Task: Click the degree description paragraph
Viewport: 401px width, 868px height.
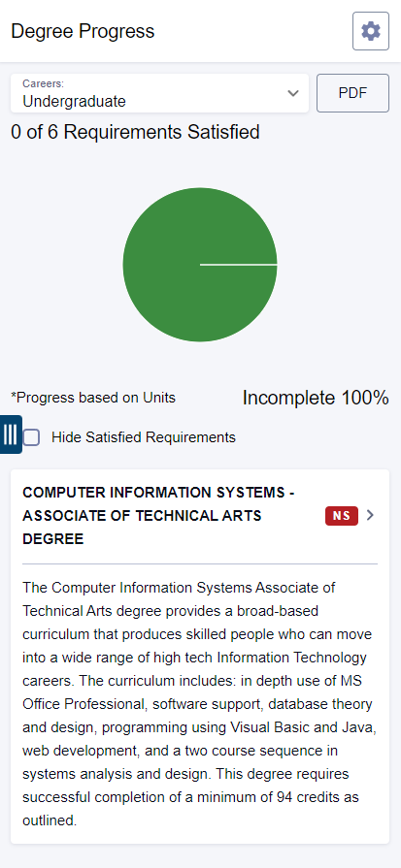Action: pyautogui.click(x=200, y=703)
